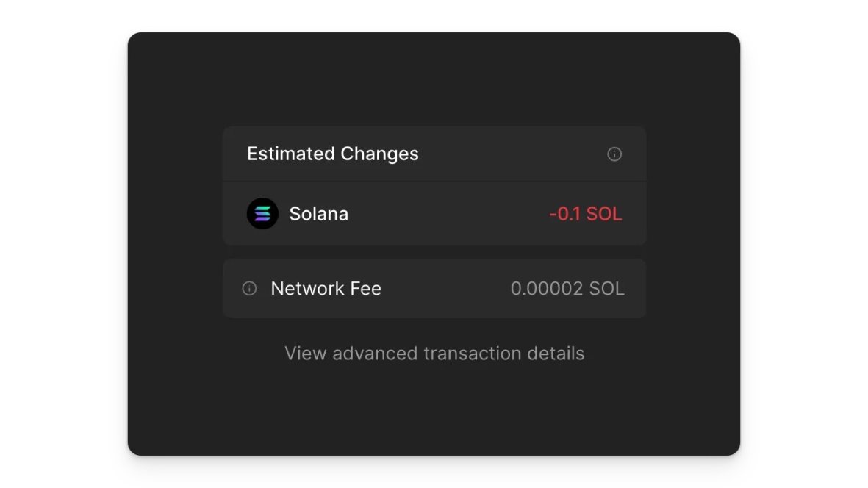The height and width of the screenshot is (488, 868).
Task: Click the info icon left of Network Fee
Action: coord(249,289)
